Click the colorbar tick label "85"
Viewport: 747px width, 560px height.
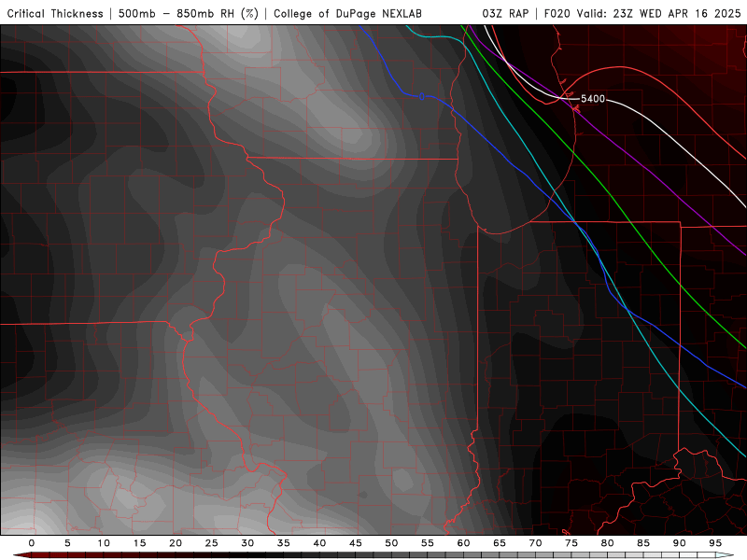click(x=643, y=543)
